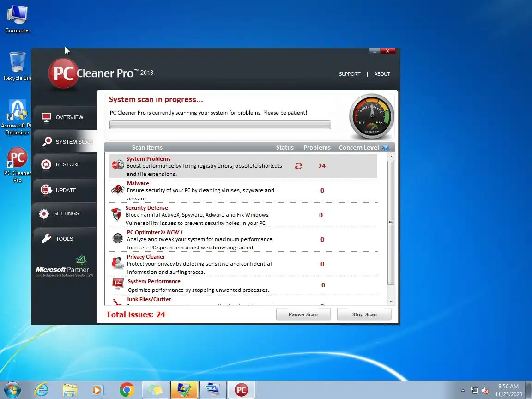Image resolution: width=532 pixels, height=399 pixels.
Task: Click the Status column header
Action: [284, 148]
